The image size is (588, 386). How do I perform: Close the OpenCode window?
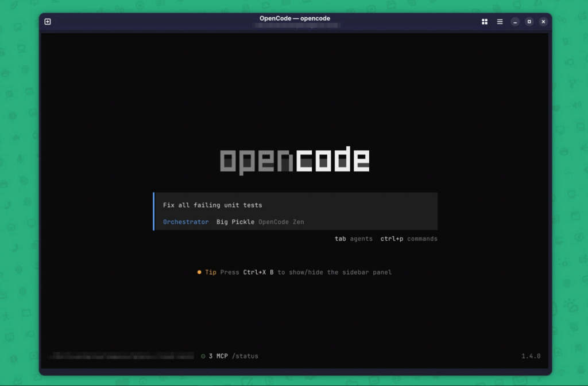click(543, 22)
